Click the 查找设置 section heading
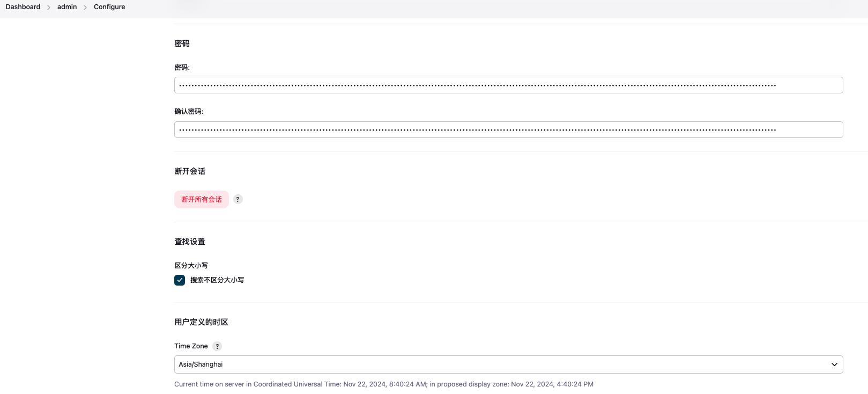The image size is (868, 394). click(x=190, y=242)
